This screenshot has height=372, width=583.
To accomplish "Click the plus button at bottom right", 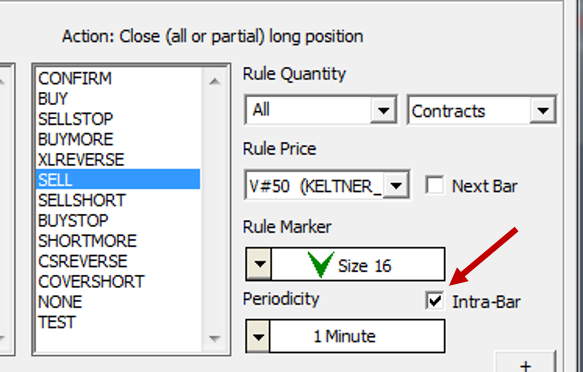I will pyautogui.click(x=525, y=362).
